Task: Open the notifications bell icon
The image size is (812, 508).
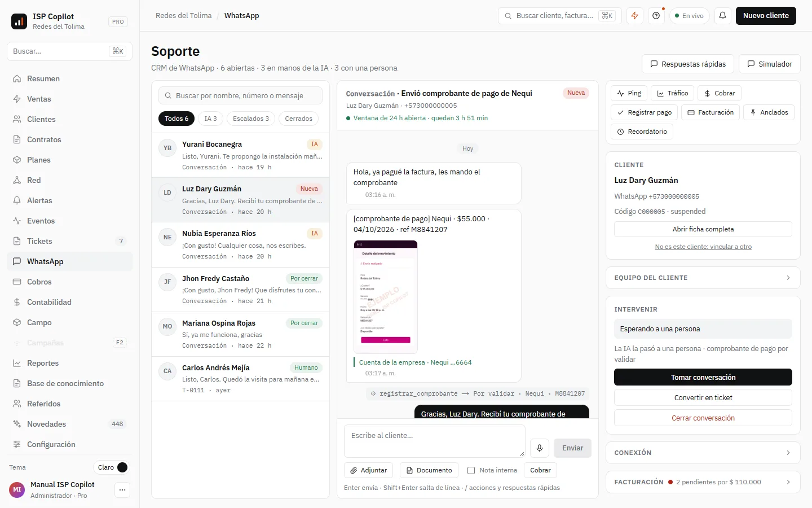Action: (x=722, y=16)
